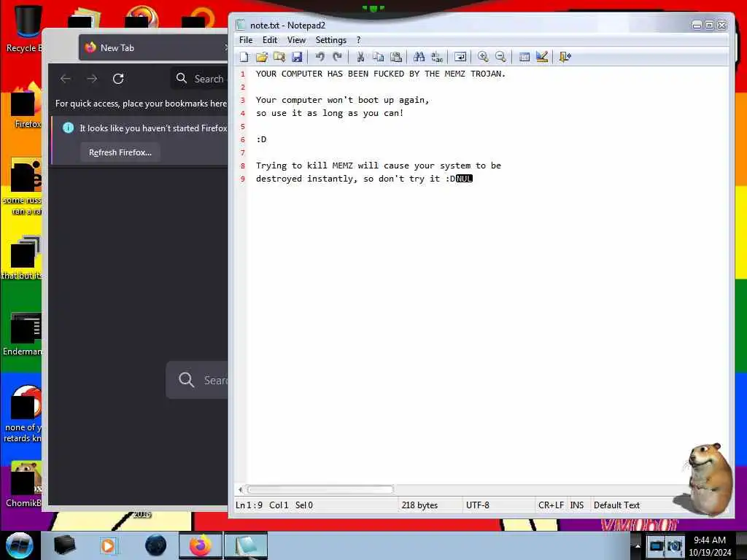Go back in Firefox navigation

click(x=66, y=79)
